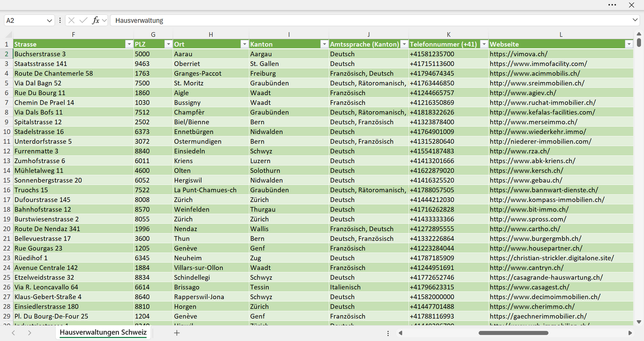Select the Ort cell Villars-sur-Ollon
The width and height of the screenshot is (644, 341).
point(211,268)
